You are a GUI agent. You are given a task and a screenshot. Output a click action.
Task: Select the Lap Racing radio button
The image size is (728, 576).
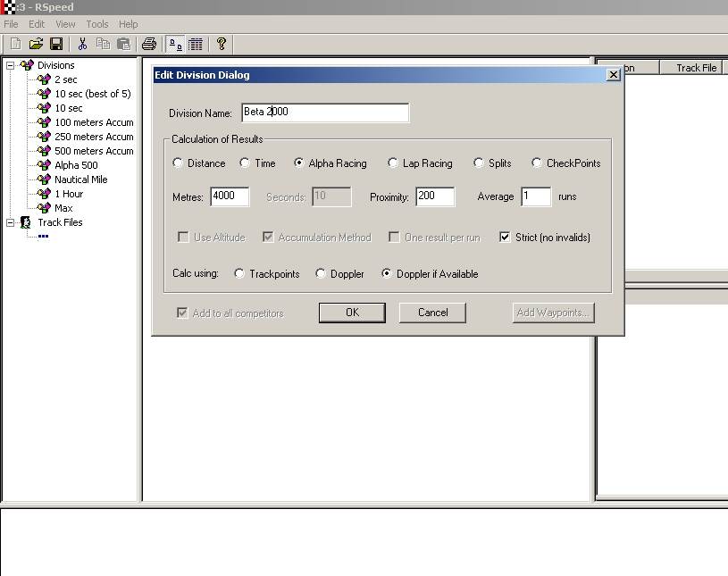pos(393,163)
